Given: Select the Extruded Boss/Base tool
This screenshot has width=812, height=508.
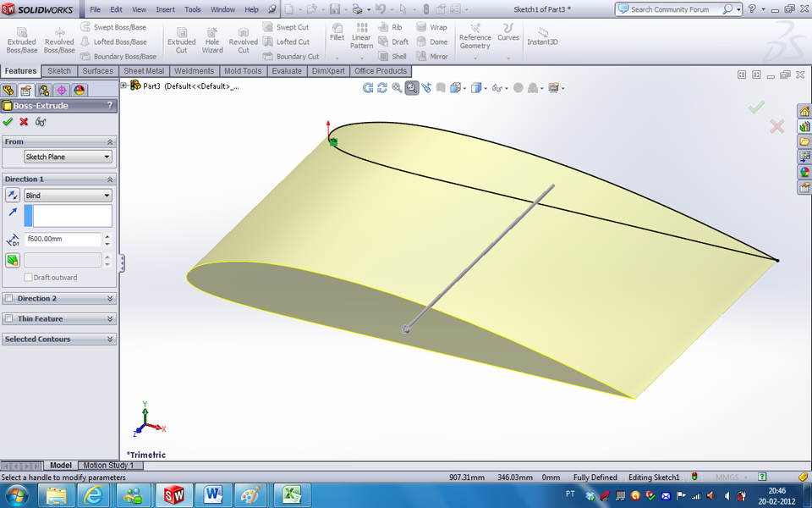Looking at the screenshot, I should point(21,38).
